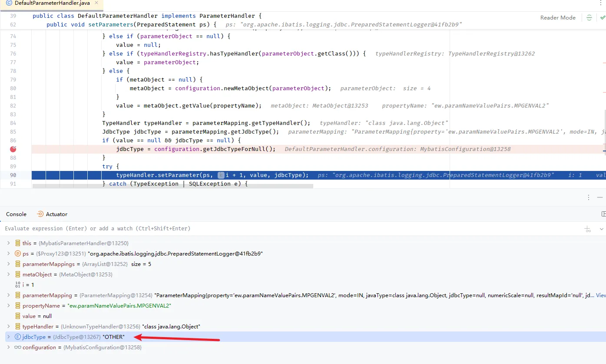Screen dimensions: 606x364
Task: Click the add to watches icon
Action: 588,229
